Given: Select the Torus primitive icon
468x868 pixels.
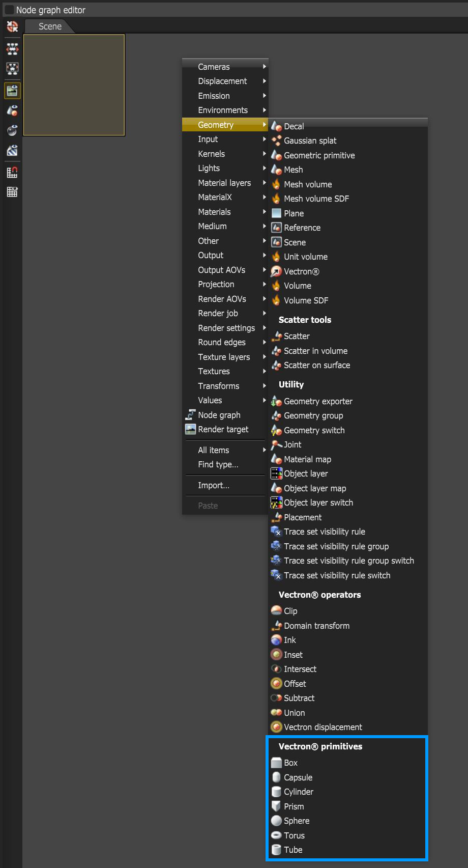Looking at the screenshot, I should click(x=276, y=835).
